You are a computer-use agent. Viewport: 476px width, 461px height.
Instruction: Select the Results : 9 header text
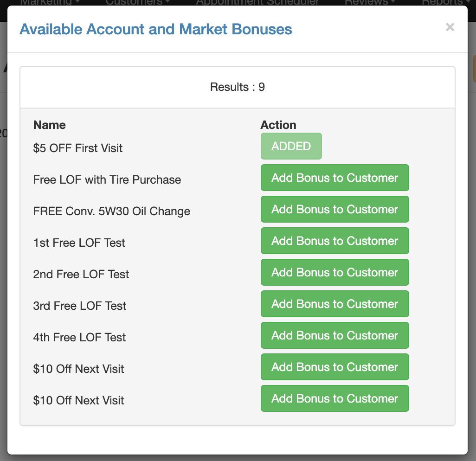coord(238,87)
